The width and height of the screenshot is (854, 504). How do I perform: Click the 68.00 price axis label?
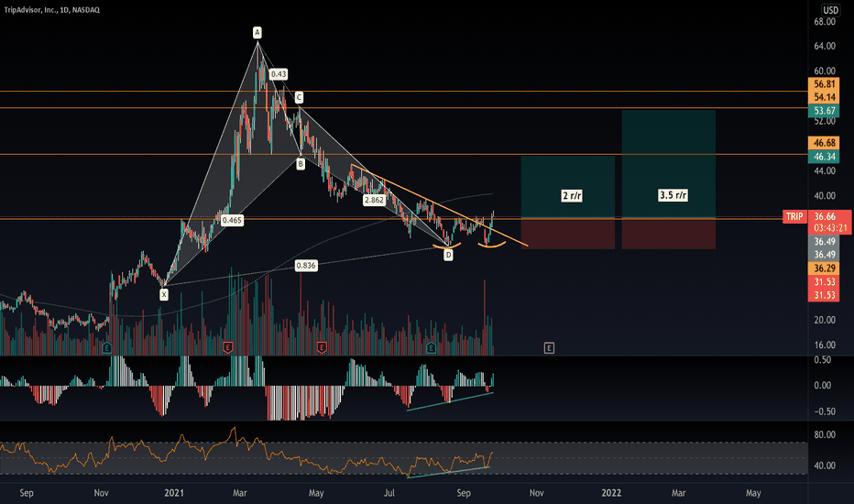tap(825, 21)
